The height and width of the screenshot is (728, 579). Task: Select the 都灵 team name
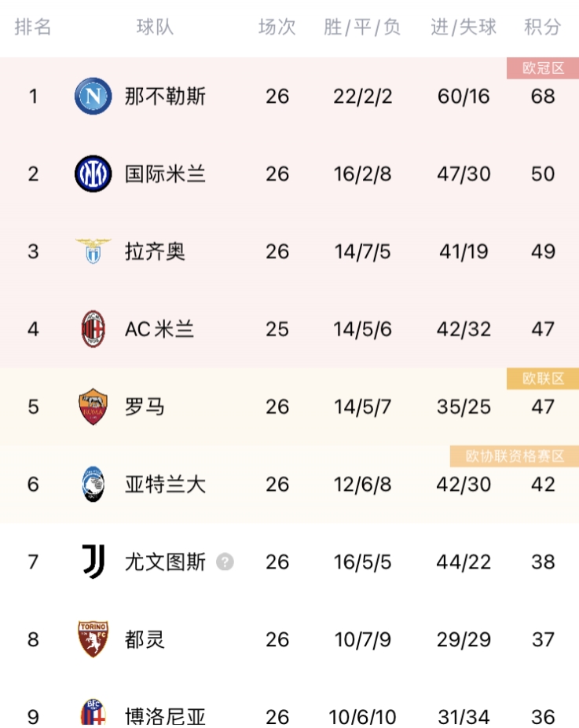(145, 639)
